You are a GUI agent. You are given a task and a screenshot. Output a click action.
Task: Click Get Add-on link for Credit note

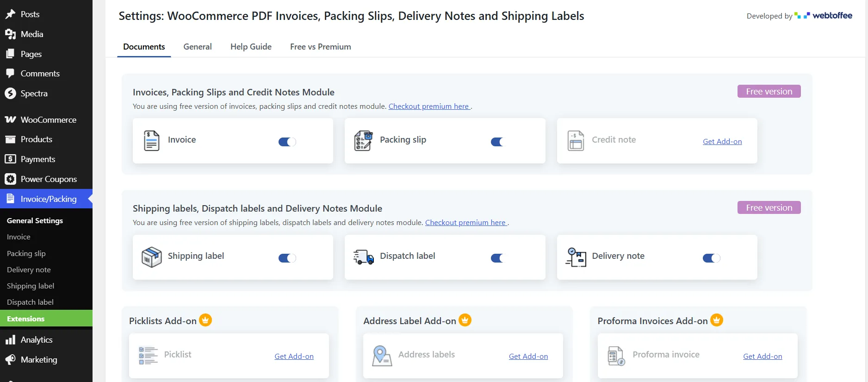pyautogui.click(x=722, y=141)
